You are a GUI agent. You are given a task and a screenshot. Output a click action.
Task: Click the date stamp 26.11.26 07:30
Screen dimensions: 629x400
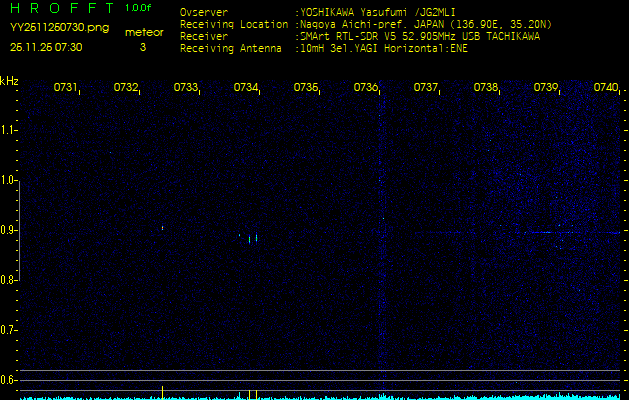(46, 47)
